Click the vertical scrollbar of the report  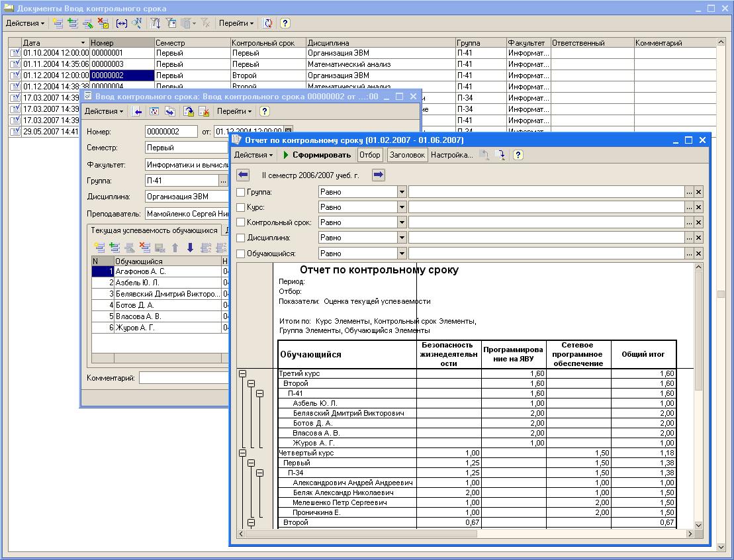pos(698,396)
